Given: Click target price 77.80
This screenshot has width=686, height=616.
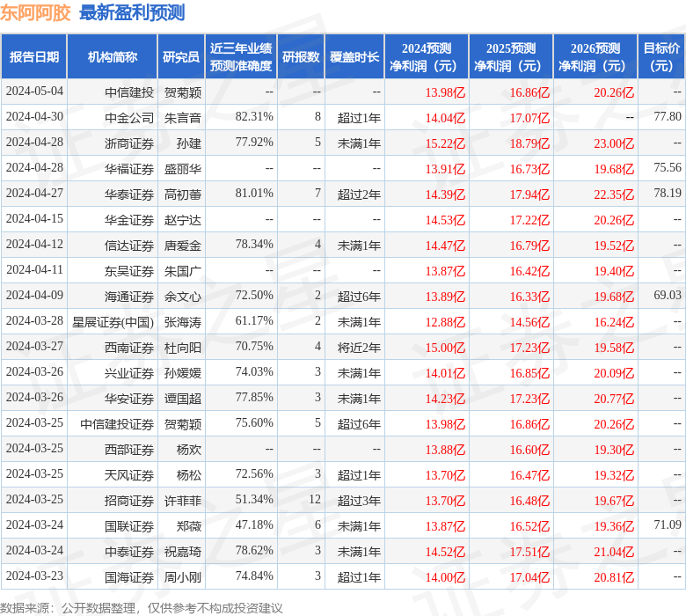Looking at the screenshot, I should (668, 116).
